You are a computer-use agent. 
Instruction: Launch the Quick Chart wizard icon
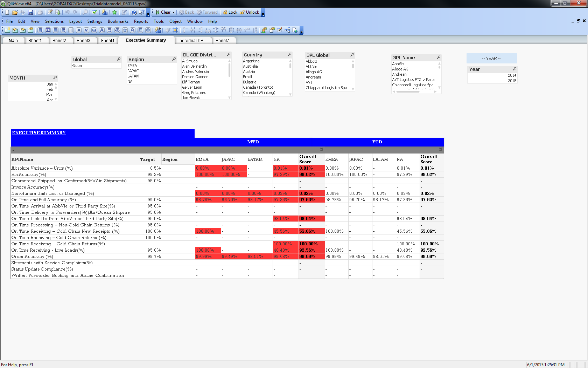(x=105, y=12)
